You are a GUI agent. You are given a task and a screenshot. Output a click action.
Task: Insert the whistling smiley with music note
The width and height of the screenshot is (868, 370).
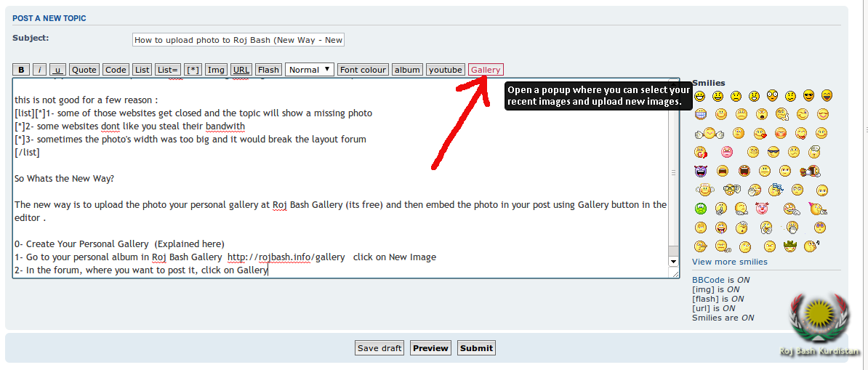pos(812,246)
